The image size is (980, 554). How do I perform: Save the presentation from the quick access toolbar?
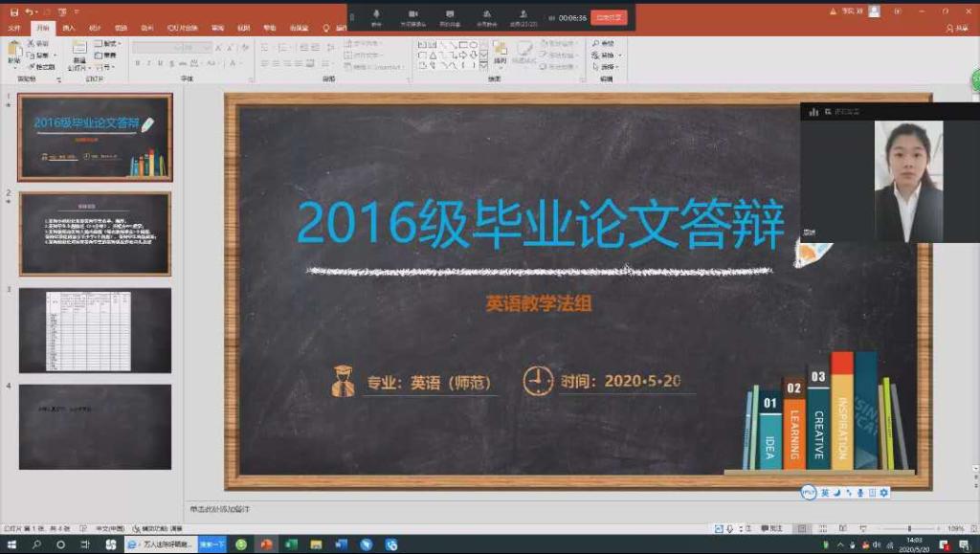(13, 11)
